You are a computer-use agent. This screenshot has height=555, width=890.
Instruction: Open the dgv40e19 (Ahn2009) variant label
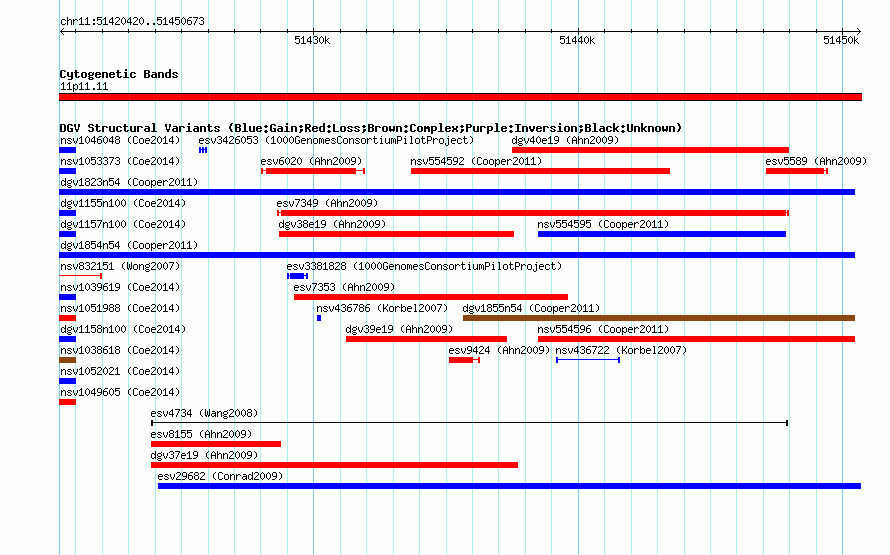[x=565, y=140]
